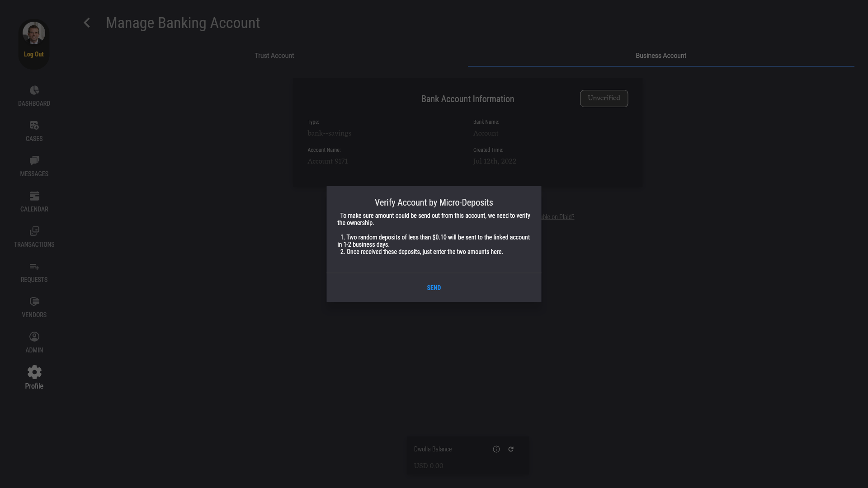The height and width of the screenshot is (488, 868).
Task: Click the Requests list-plus icon
Action: pyautogui.click(x=34, y=267)
